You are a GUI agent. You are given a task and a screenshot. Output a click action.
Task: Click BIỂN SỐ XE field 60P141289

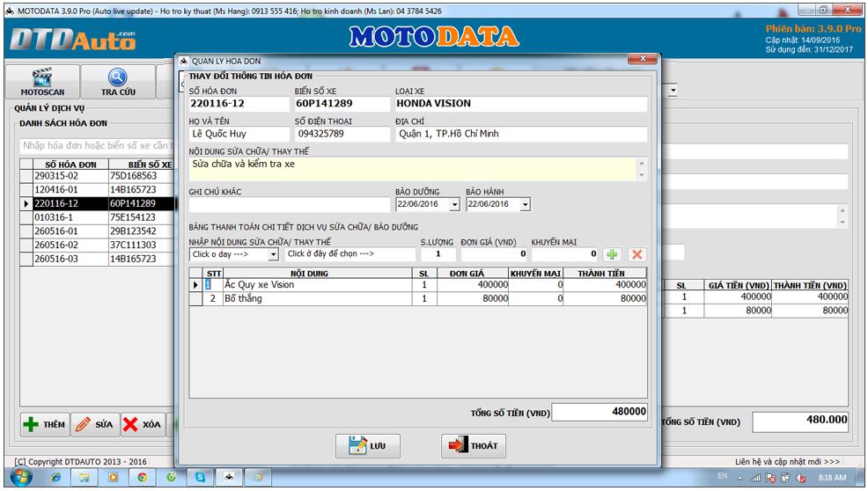(x=342, y=104)
